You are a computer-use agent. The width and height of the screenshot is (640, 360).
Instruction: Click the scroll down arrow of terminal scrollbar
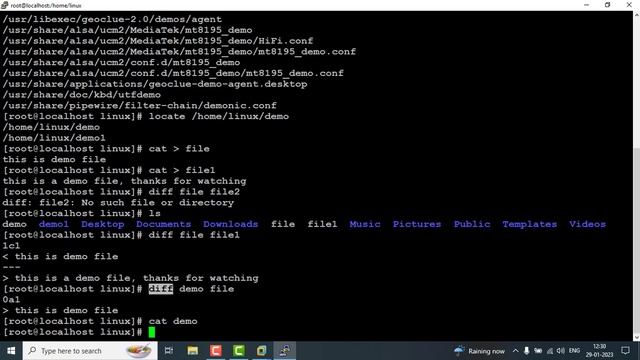[x=636, y=337]
